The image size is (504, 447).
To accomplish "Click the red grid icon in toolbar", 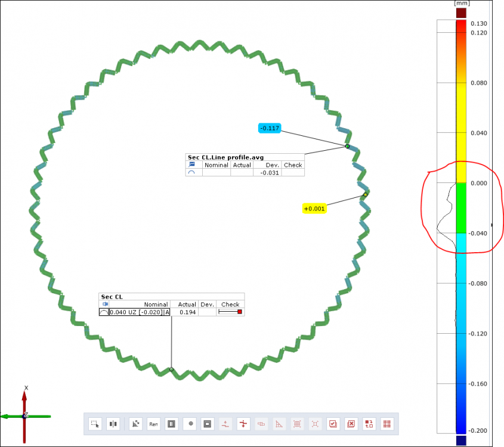I will (x=387, y=424).
